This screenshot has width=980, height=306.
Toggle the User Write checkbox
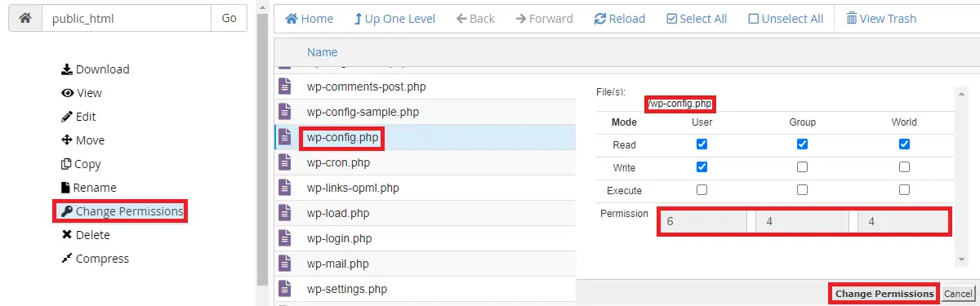(702, 167)
